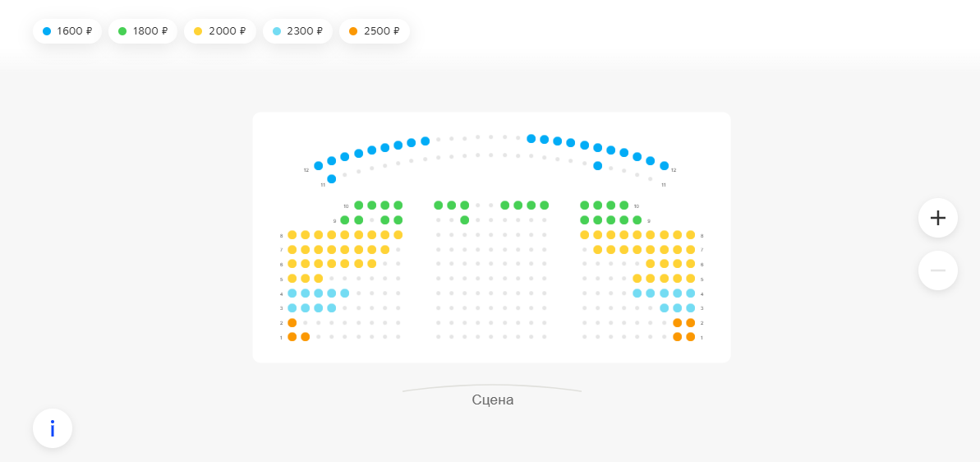
Task: Choose the leftmost yellow seat in row 8
Action: pyautogui.click(x=292, y=235)
